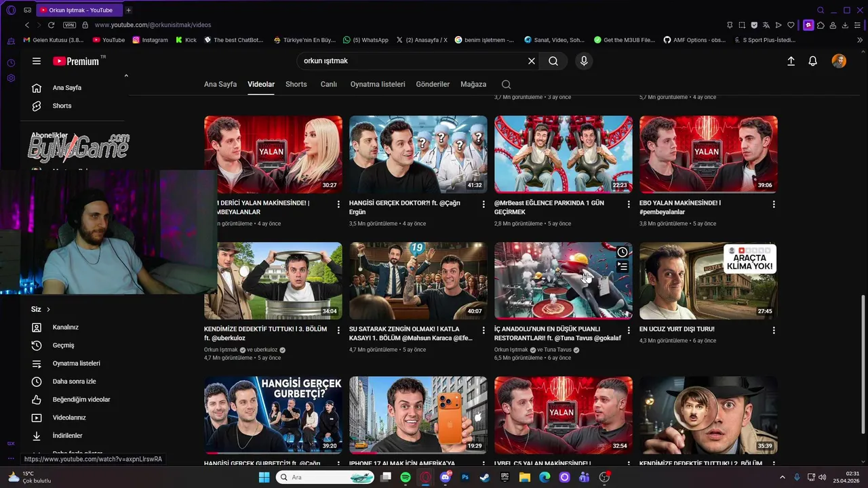The height and width of the screenshot is (488, 868).
Task: Expand the Siz section chevron
Action: coord(48,309)
